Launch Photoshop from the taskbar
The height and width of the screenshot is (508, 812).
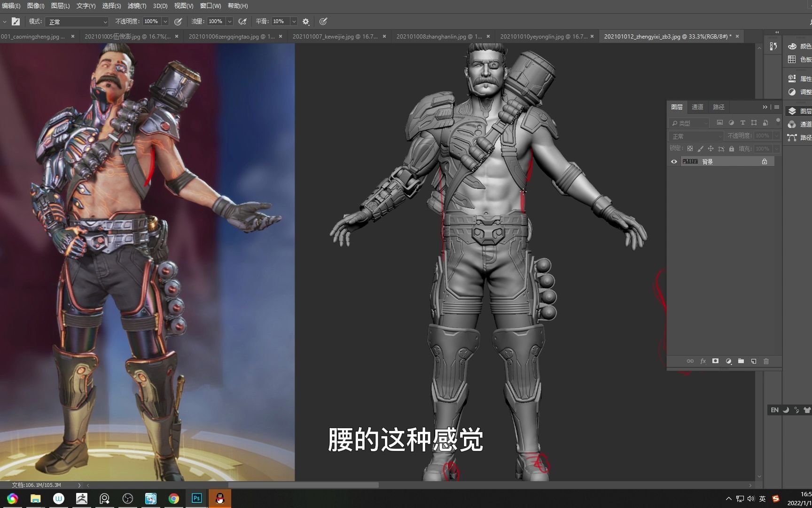click(196, 498)
